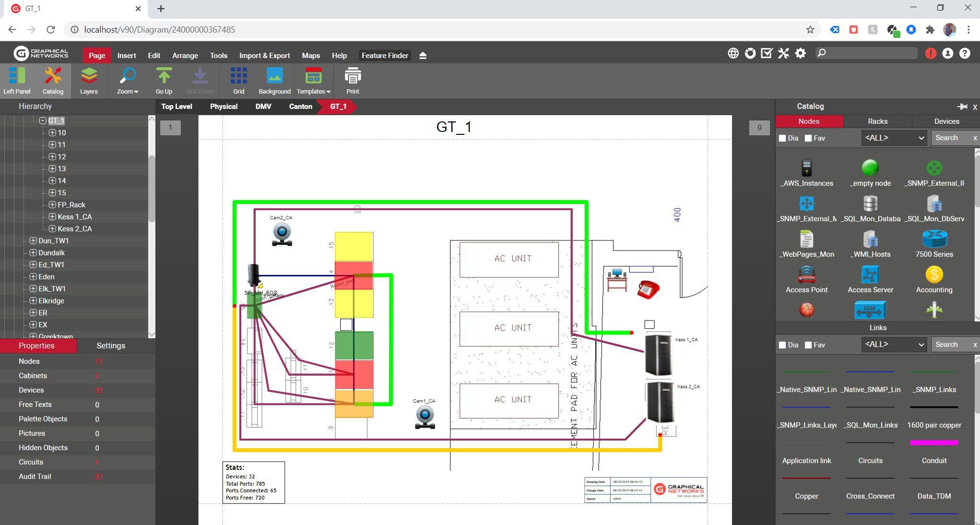This screenshot has height=525, width=980.
Task: Switch to the Racks catalog tab
Action: (877, 121)
